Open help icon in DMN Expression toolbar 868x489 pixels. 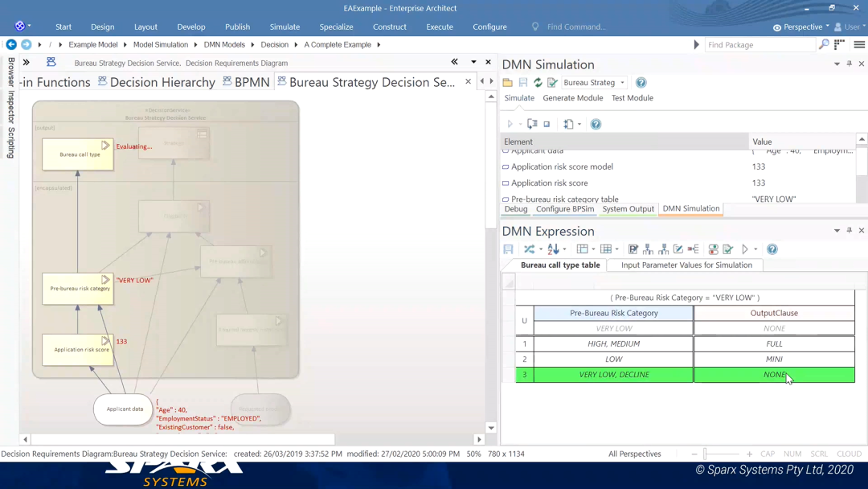pos(772,249)
